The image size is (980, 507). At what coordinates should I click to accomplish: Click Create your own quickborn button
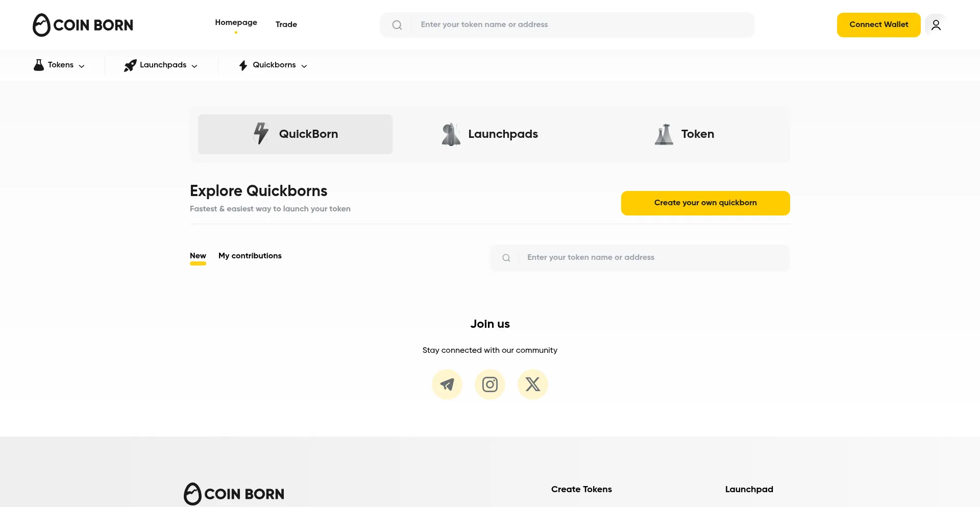click(705, 203)
